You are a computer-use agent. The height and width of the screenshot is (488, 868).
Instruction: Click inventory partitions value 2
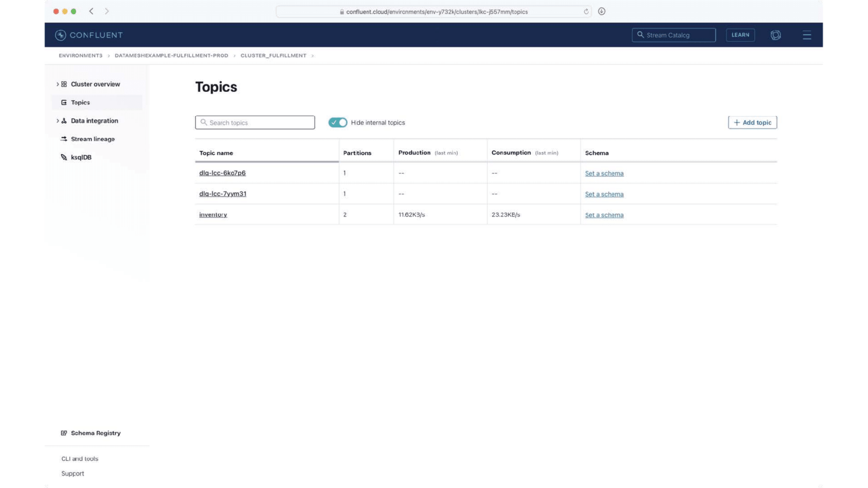click(344, 215)
